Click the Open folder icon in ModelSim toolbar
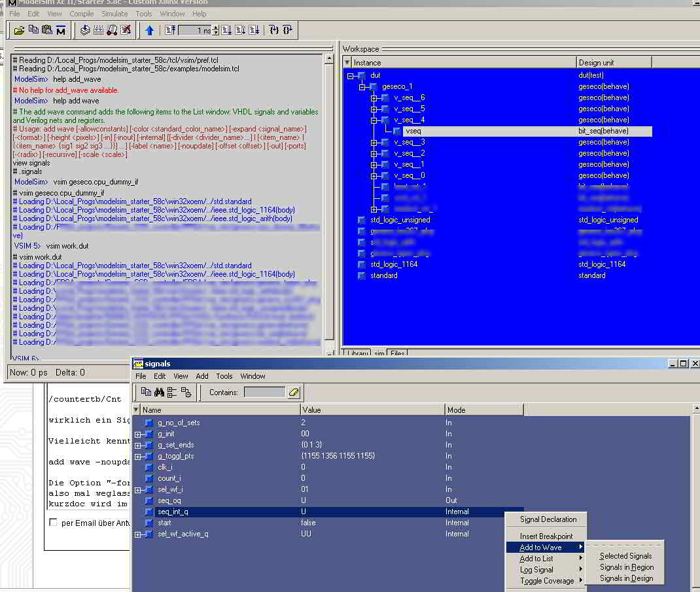 click(x=19, y=30)
